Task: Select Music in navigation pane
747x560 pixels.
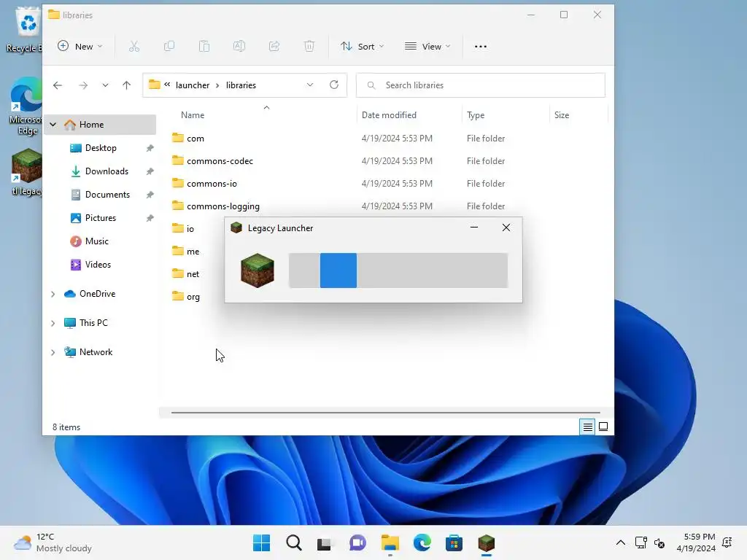Action: (97, 241)
